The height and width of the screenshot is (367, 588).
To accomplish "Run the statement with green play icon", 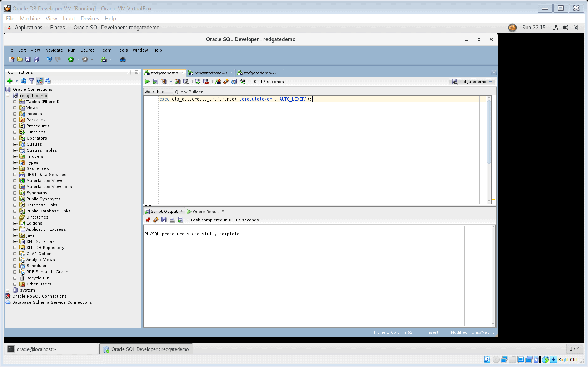I will pos(147,82).
